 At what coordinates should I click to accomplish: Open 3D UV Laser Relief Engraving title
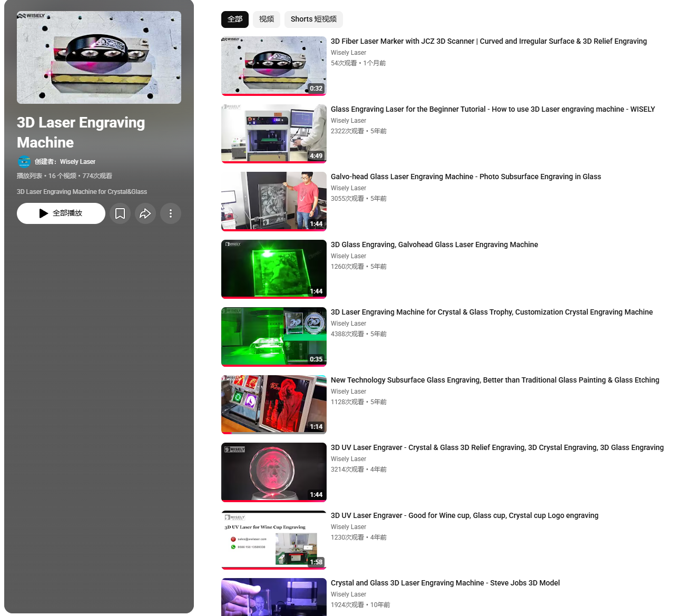(x=497, y=447)
